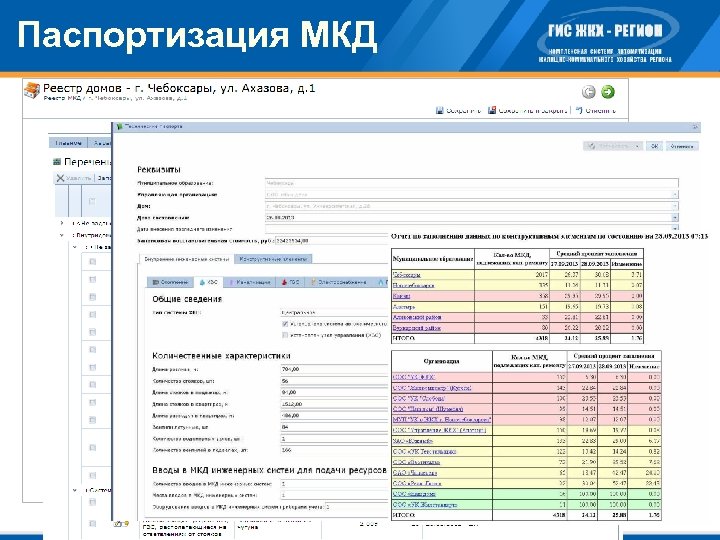Viewport: 720px width, 540px height.
Task: Open the Электроснабжение sub-tab
Action: [340, 282]
